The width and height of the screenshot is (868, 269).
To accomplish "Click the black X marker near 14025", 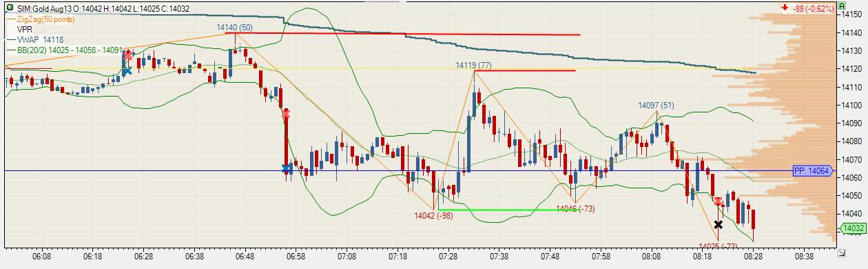I will [719, 224].
